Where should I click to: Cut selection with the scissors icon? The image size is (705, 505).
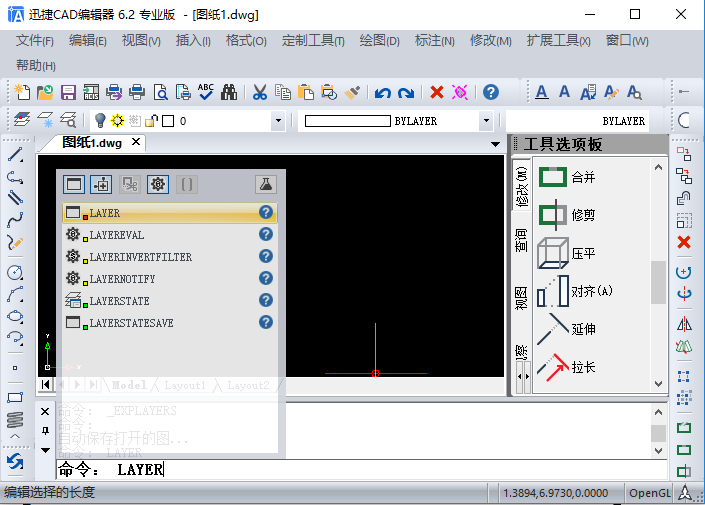(x=259, y=92)
